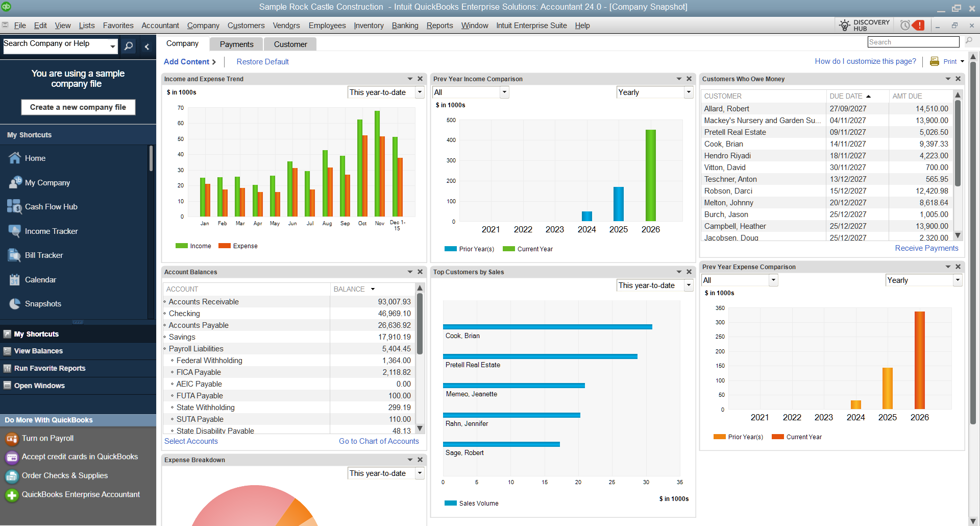The width and height of the screenshot is (980, 526).
Task: Click top-right Search input field
Action: click(x=913, y=42)
